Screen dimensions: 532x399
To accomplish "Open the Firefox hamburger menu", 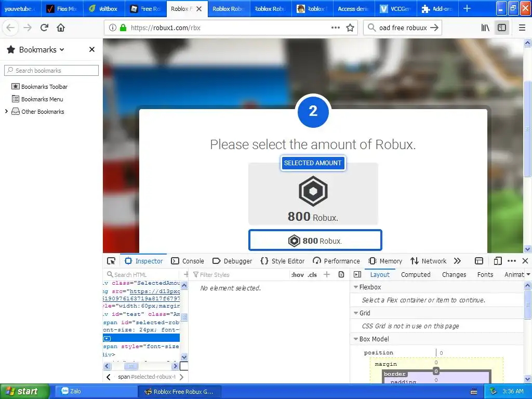I will coord(522,28).
